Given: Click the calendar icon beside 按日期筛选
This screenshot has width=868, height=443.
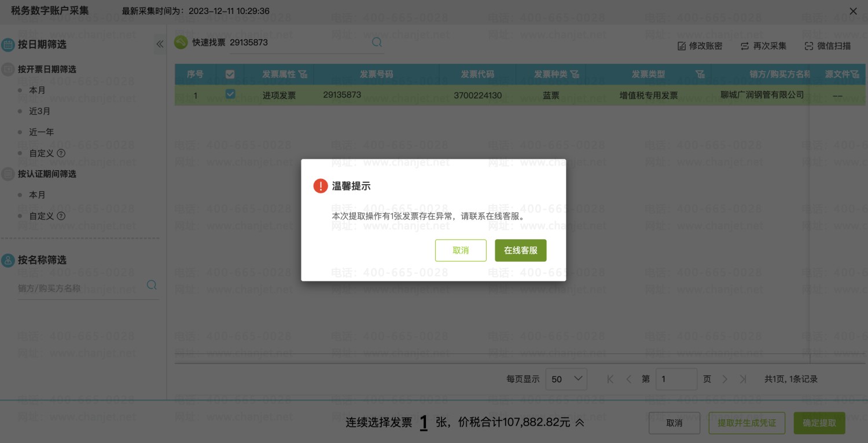Looking at the screenshot, I should [x=8, y=45].
